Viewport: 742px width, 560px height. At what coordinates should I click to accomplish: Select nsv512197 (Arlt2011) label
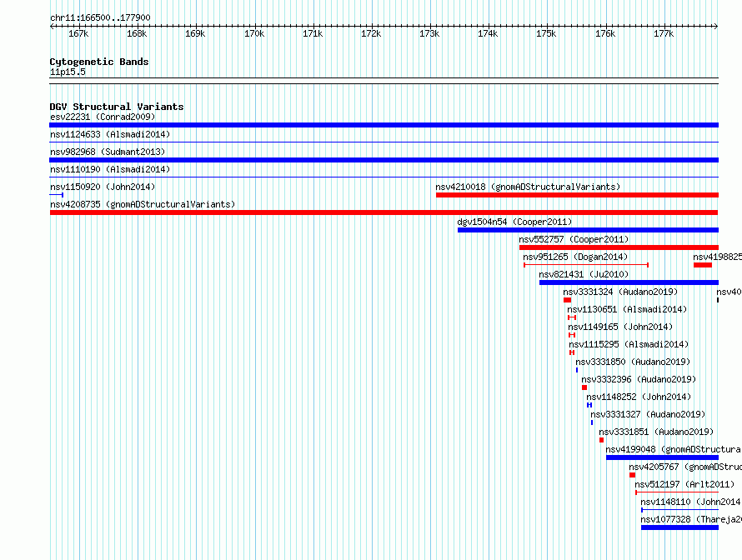tap(684, 484)
